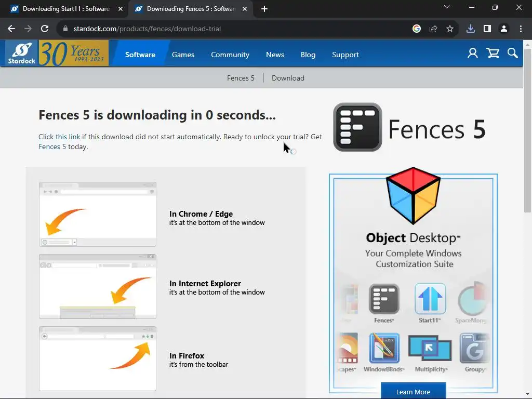Click the 'Your Complete Windows Customization Suite' text

click(413, 259)
